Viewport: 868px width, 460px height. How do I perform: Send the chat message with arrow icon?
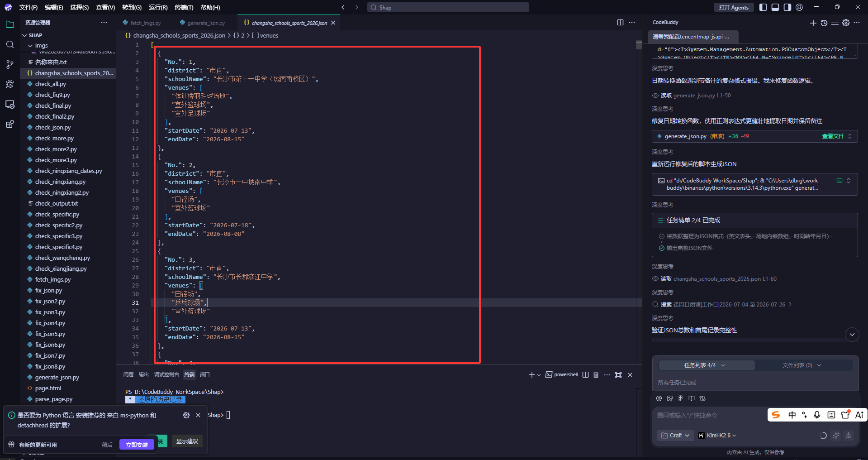click(849, 436)
